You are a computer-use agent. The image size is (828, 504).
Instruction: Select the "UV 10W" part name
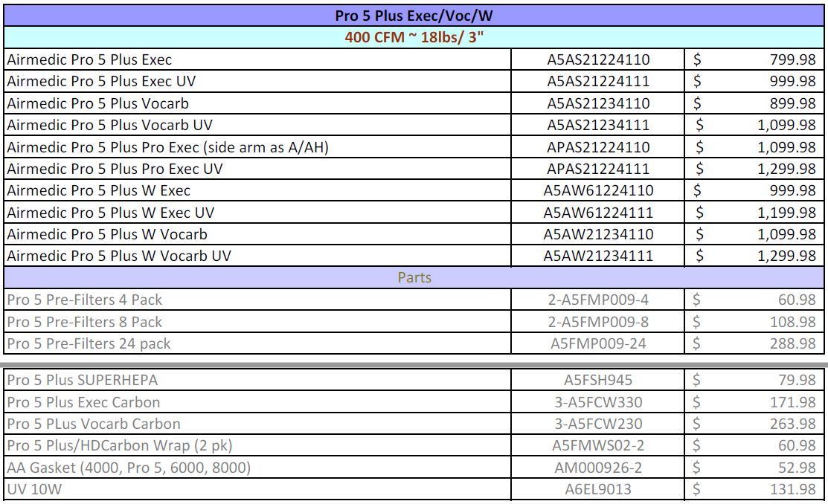point(34,489)
